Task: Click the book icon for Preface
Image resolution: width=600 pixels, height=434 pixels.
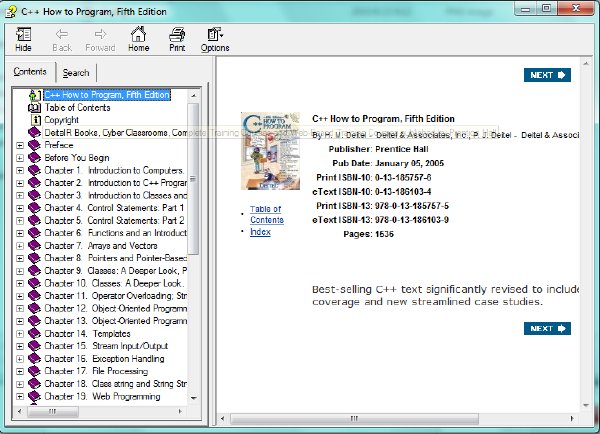Action: tap(34, 145)
